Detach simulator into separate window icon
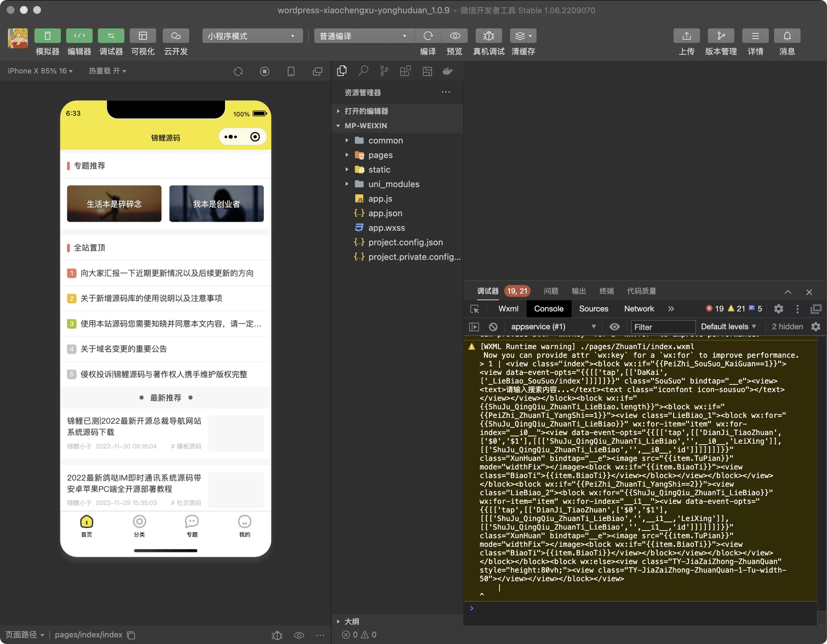827x644 pixels. tap(317, 71)
